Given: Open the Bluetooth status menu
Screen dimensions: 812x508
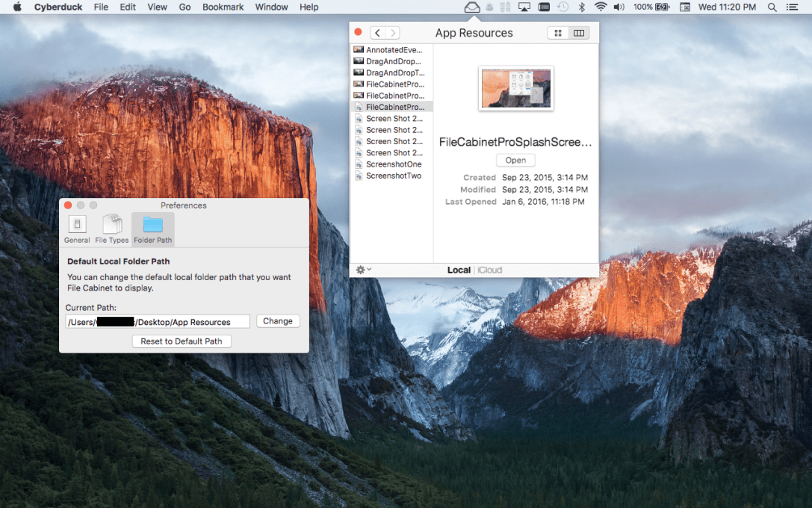Looking at the screenshot, I should (x=582, y=7).
